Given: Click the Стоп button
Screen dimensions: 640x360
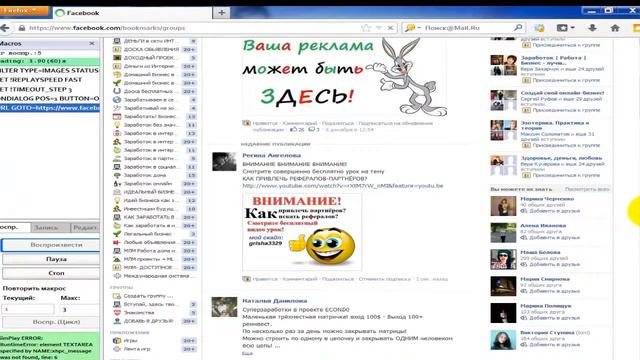Looking at the screenshot, I should [51, 273].
